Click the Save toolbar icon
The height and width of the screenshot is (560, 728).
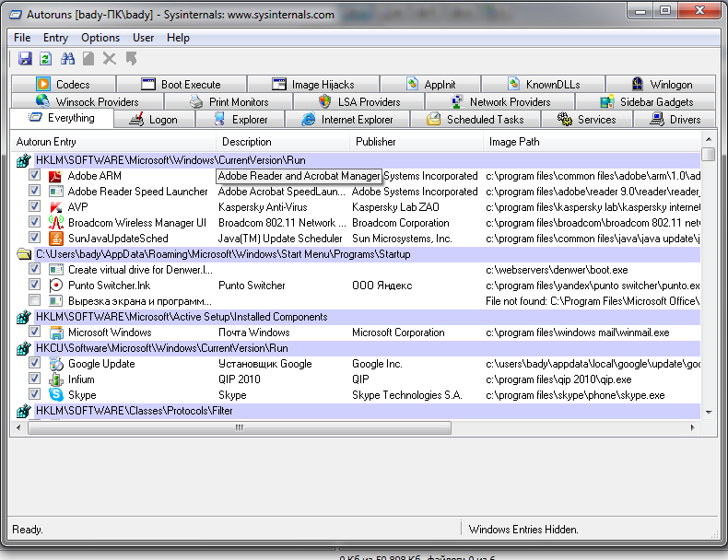(x=25, y=58)
